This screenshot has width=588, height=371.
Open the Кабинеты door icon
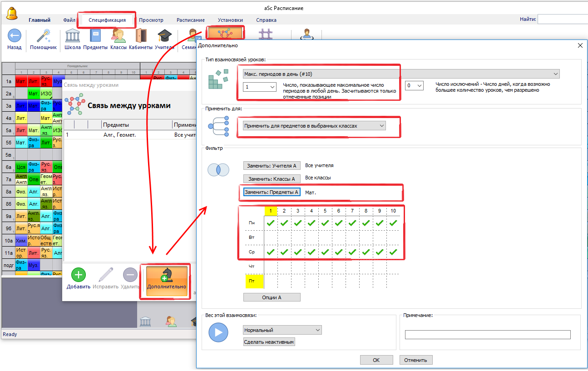click(141, 37)
